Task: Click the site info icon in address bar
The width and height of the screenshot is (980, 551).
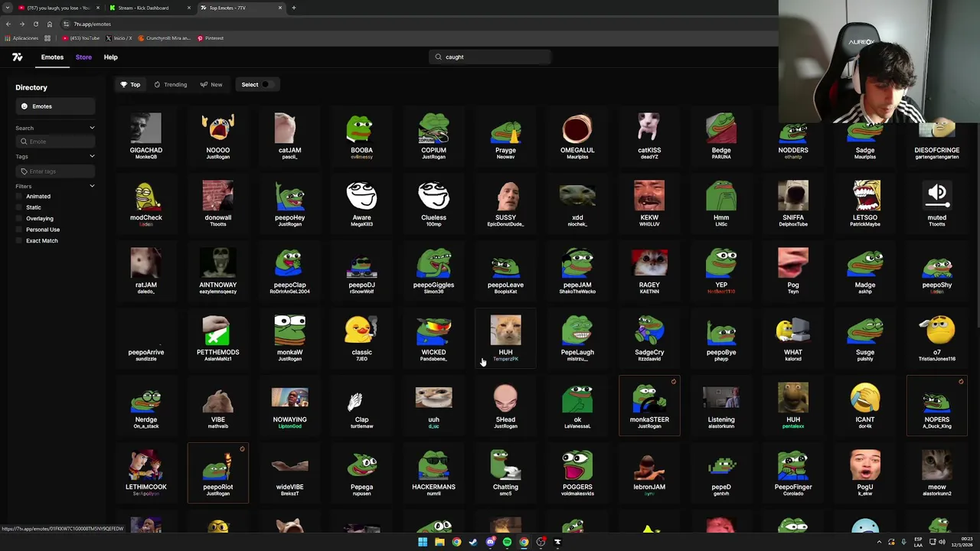Action: 66,24
